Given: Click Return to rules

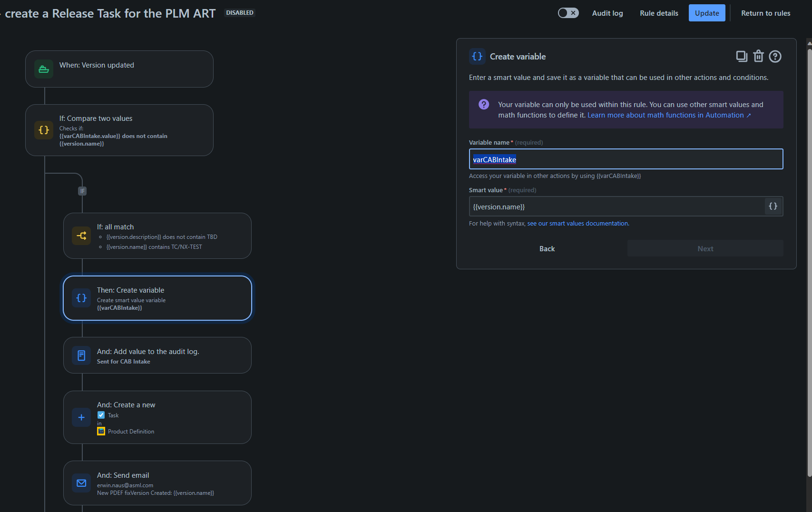Looking at the screenshot, I should pos(765,13).
